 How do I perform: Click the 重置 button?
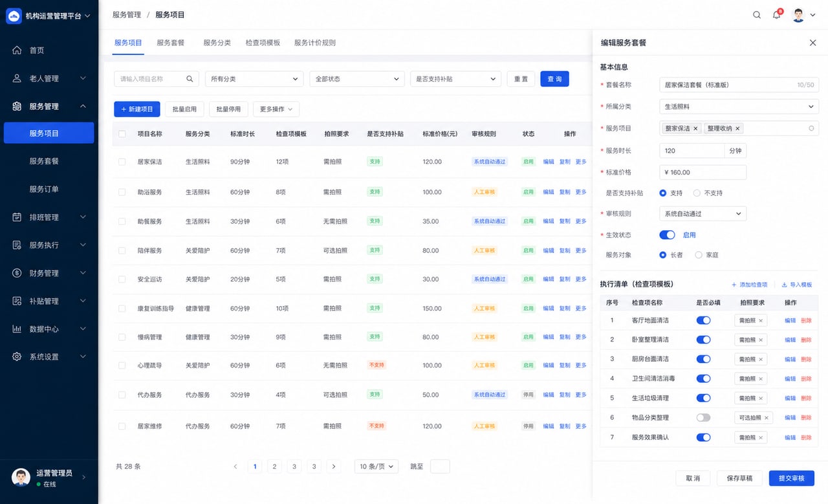521,79
